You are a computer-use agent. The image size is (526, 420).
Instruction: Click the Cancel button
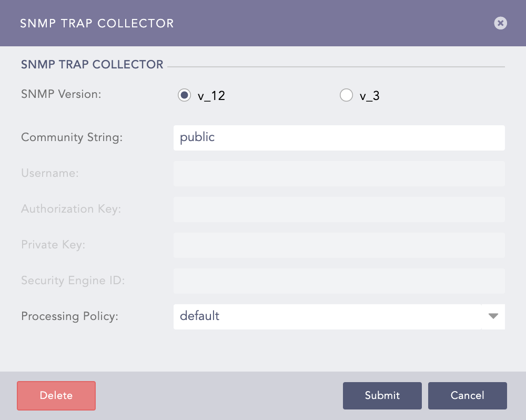click(467, 396)
